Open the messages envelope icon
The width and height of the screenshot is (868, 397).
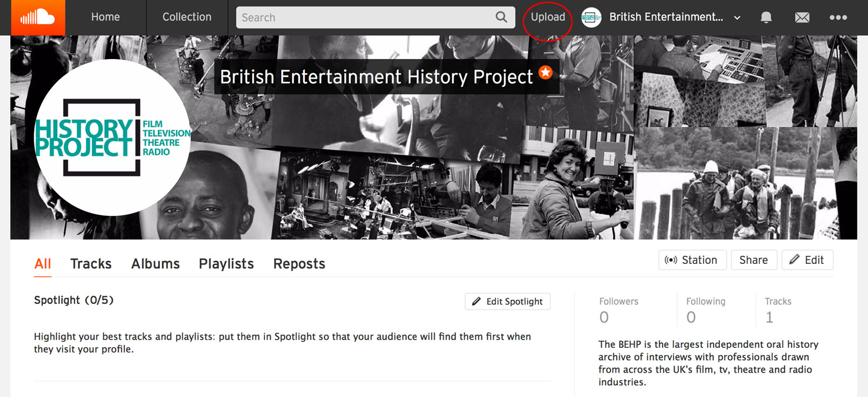coord(802,17)
